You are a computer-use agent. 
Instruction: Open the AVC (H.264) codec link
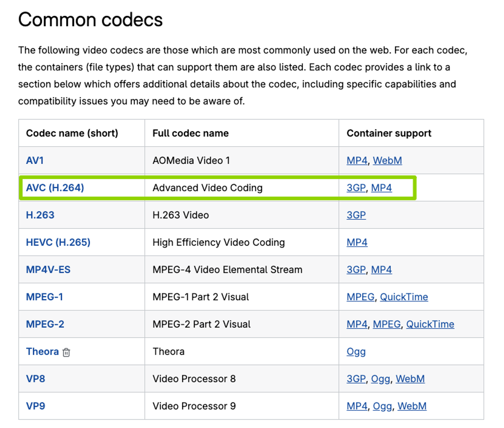[x=55, y=188]
